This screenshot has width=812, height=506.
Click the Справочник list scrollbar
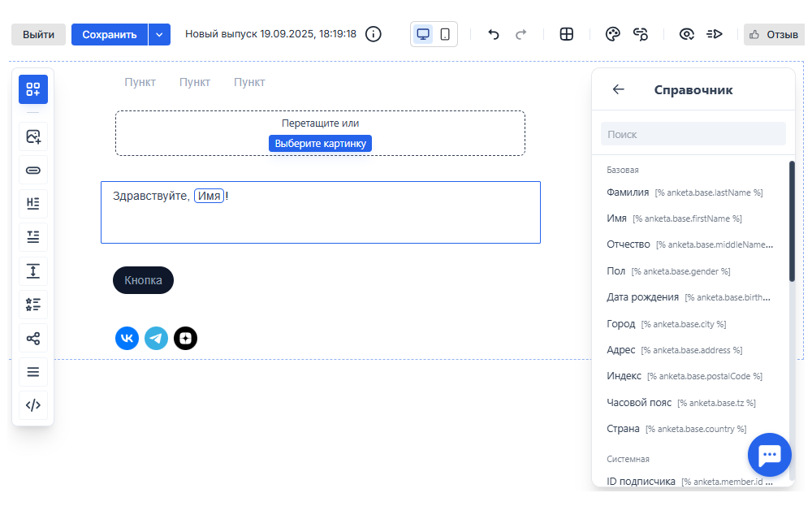click(792, 221)
